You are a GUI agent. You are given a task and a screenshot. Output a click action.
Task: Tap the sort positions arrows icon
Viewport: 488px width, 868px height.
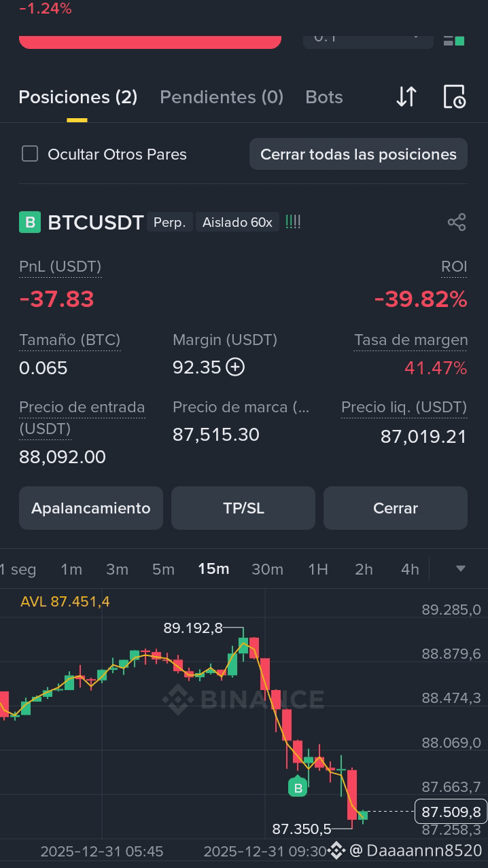(406, 97)
